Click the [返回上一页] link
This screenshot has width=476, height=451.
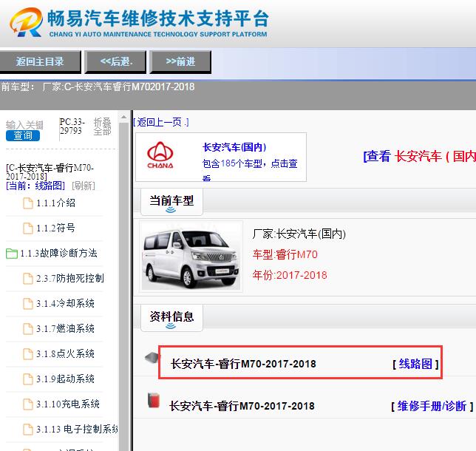coord(161,123)
